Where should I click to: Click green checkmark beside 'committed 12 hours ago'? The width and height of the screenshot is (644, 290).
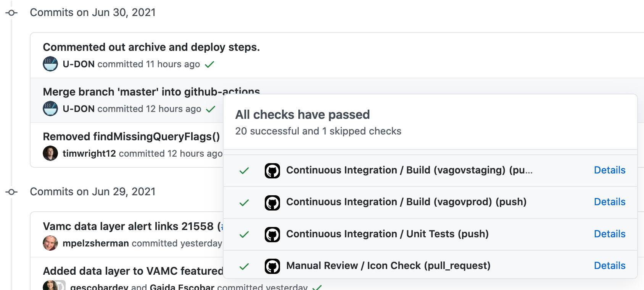pos(211,109)
